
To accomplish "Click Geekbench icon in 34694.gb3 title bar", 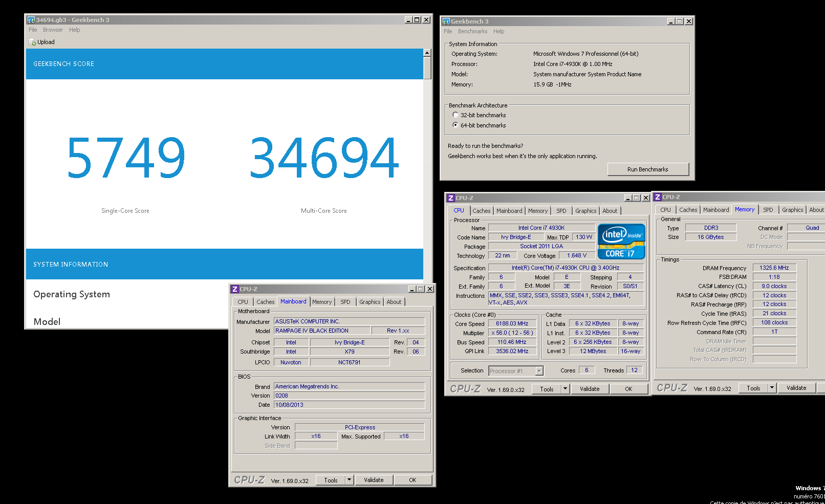I will [x=31, y=20].
